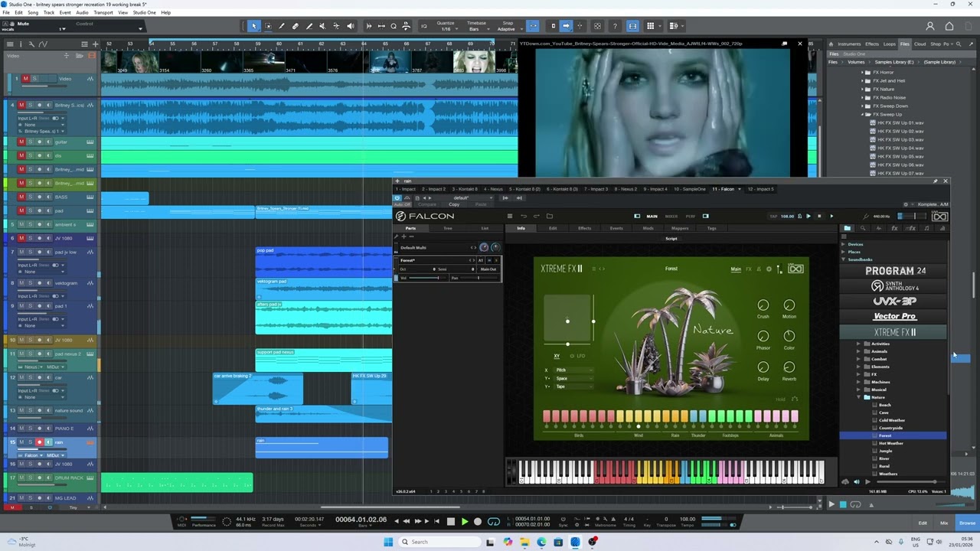Mute the guitar track
This screenshot has height=551, width=980.
coord(21,142)
